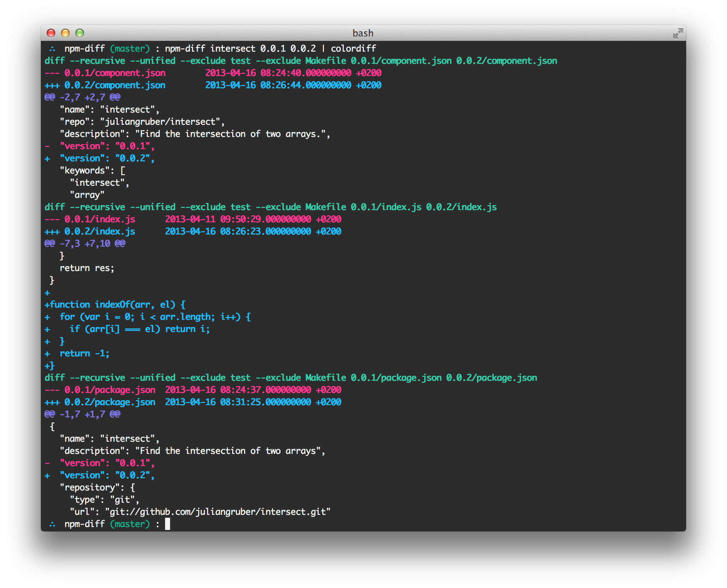Click the npm-diff intersect command line
The width and height of the screenshot is (727, 588).
click(x=271, y=48)
